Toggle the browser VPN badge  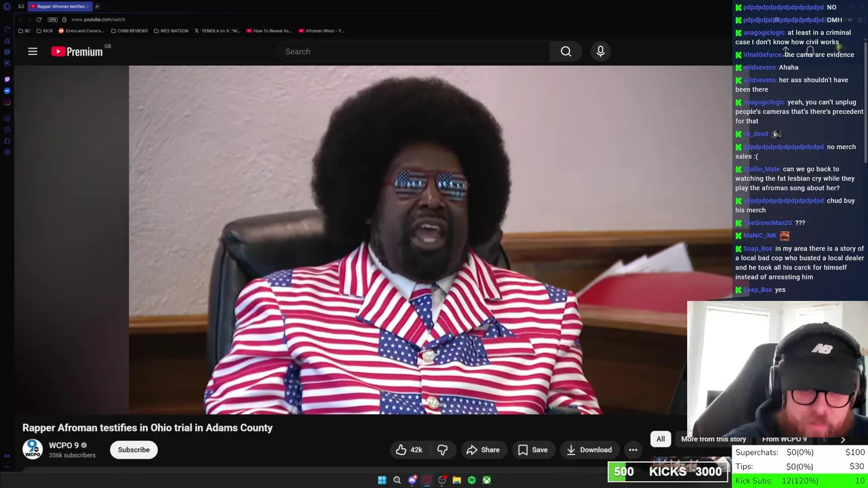click(52, 20)
